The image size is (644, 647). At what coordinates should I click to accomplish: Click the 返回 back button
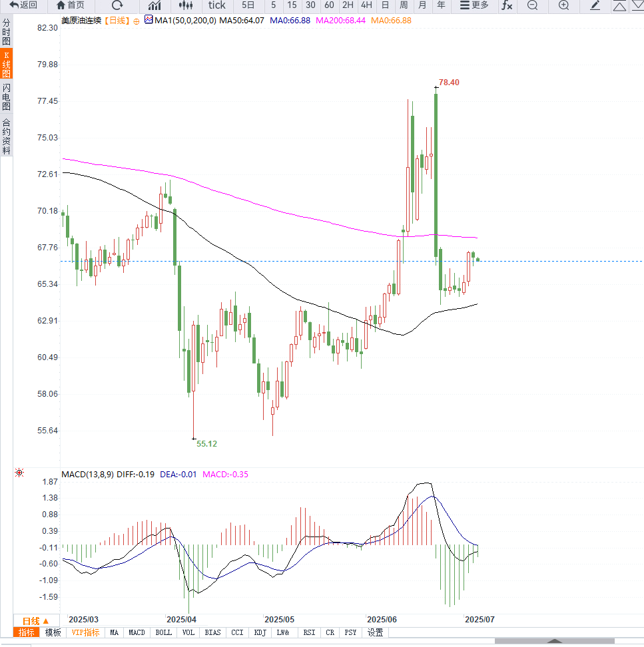click(x=23, y=5)
